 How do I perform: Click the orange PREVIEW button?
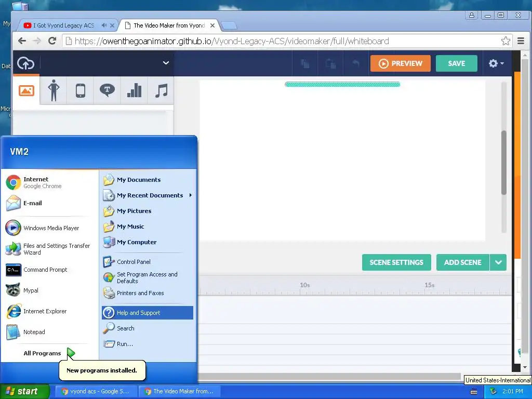tap(401, 63)
